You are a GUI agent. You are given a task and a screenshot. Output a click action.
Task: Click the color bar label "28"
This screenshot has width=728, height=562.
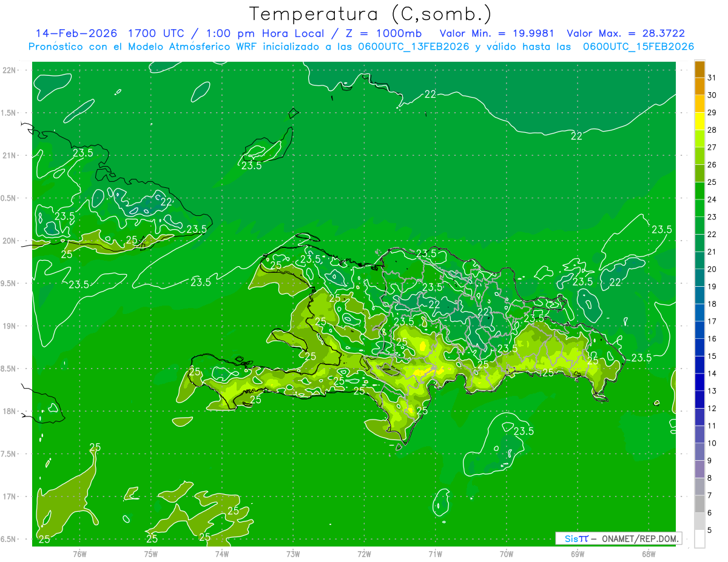tap(712, 130)
